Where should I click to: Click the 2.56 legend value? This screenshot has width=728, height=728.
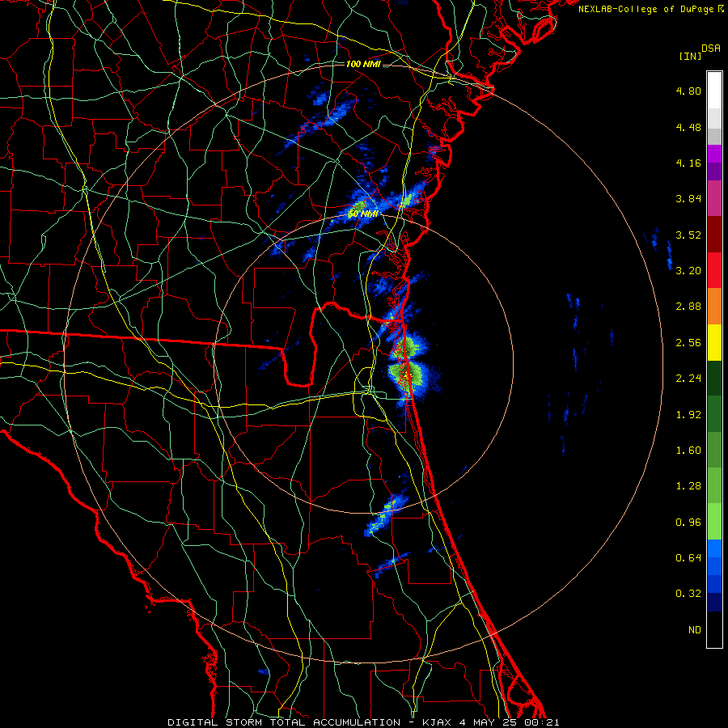[x=688, y=343]
